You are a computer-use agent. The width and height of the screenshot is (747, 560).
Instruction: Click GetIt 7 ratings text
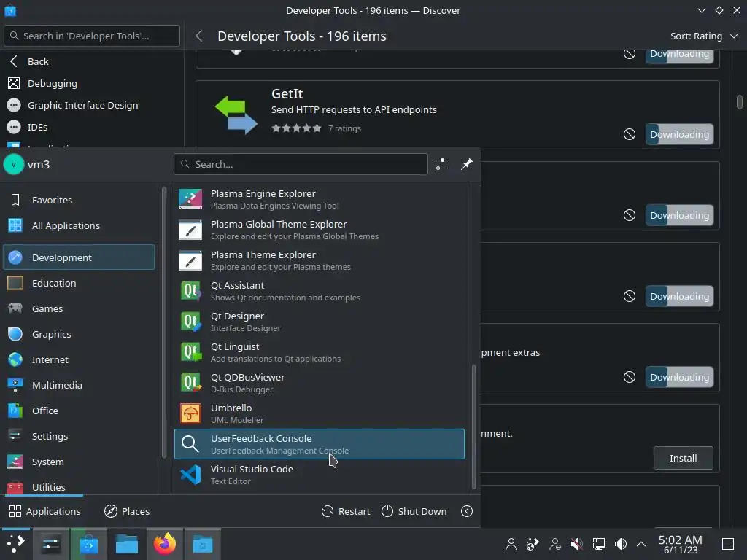(x=344, y=128)
